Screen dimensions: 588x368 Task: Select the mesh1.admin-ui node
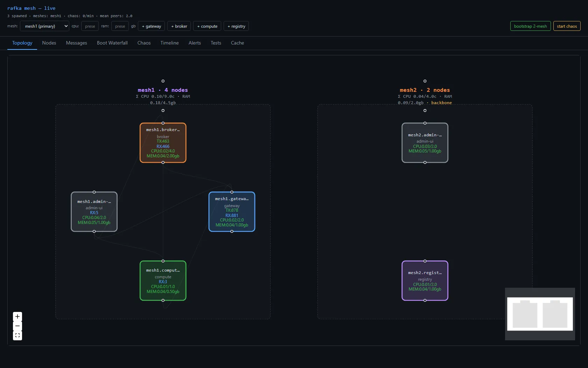94,212
